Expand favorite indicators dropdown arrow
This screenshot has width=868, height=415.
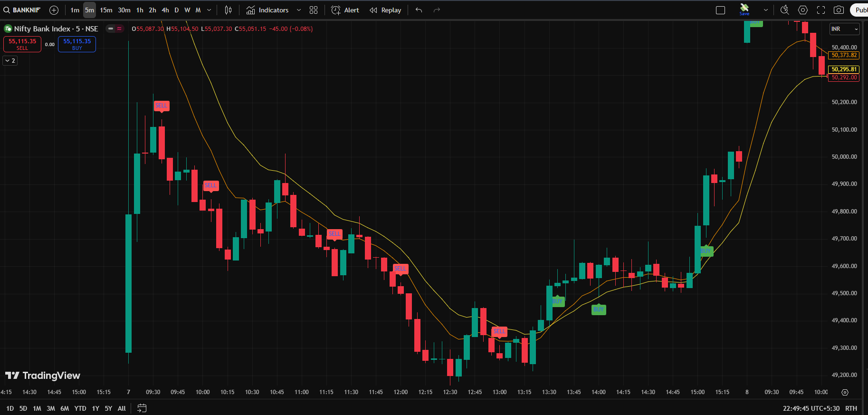pos(298,10)
